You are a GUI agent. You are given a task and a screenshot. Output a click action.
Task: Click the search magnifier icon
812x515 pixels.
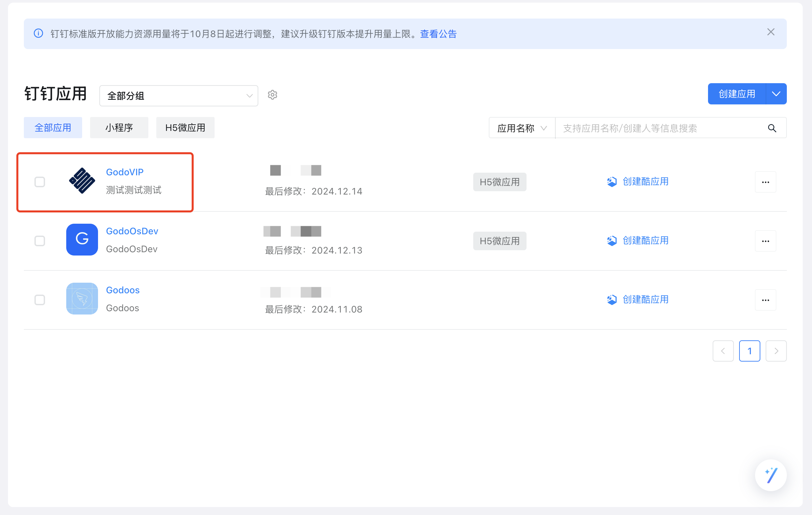coord(772,128)
